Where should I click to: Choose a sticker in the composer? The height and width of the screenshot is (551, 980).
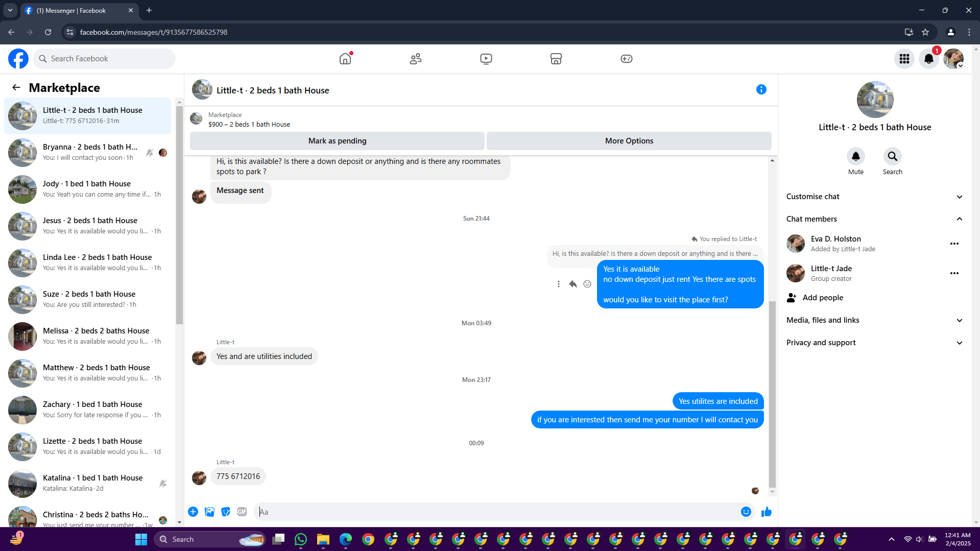(226, 512)
